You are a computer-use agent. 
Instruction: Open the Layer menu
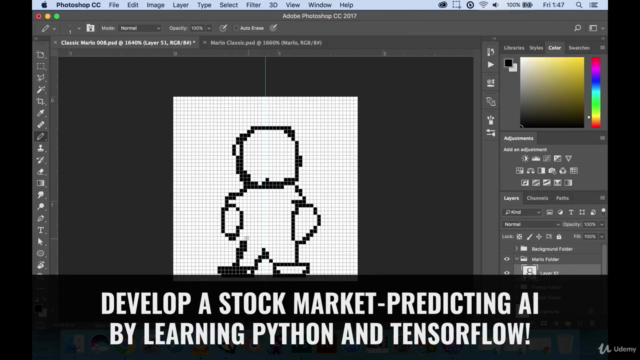click(x=180, y=5)
